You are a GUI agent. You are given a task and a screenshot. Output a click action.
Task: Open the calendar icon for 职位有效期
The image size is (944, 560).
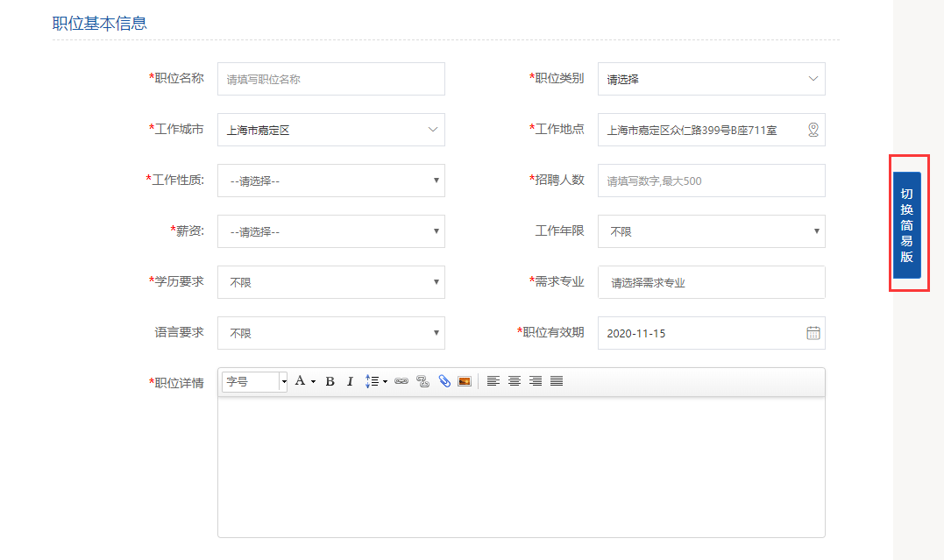click(813, 333)
